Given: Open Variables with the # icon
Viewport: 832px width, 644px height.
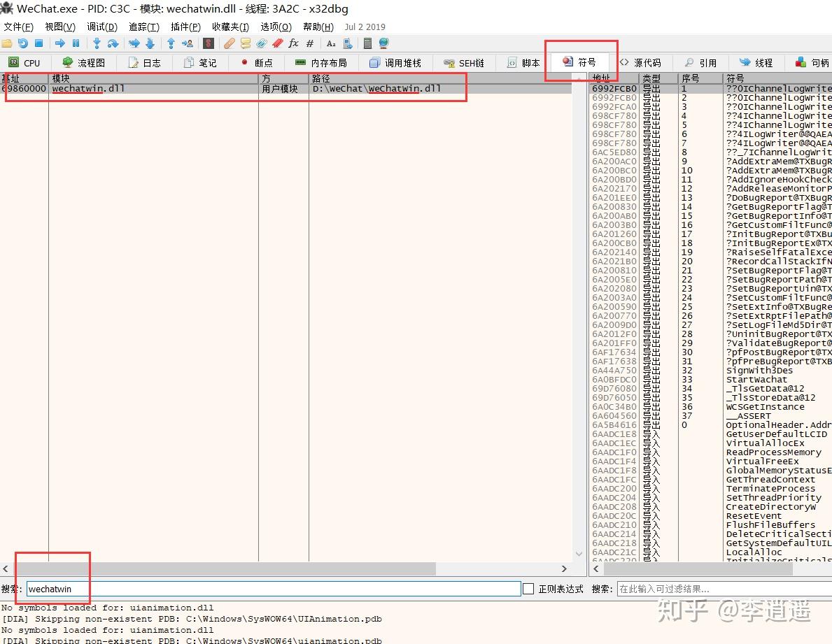Looking at the screenshot, I should coord(310,43).
